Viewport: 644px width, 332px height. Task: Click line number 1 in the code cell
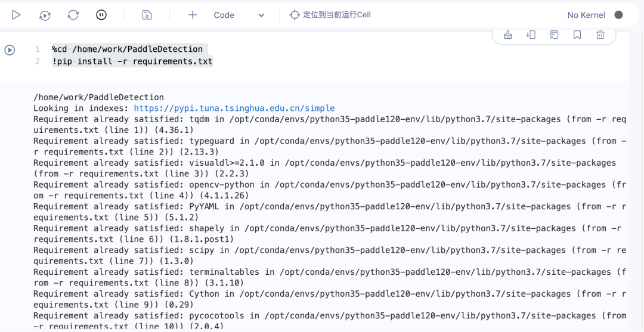(x=38, y=49)
